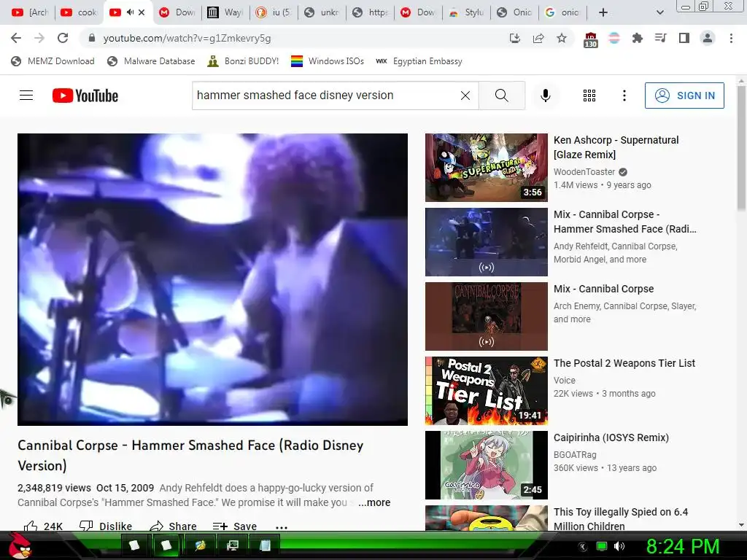Image resolution: width=747 pixels, height=560 pixels.
Task: Switch to the [Arch YouTube tab
Action: pos(30,12)
